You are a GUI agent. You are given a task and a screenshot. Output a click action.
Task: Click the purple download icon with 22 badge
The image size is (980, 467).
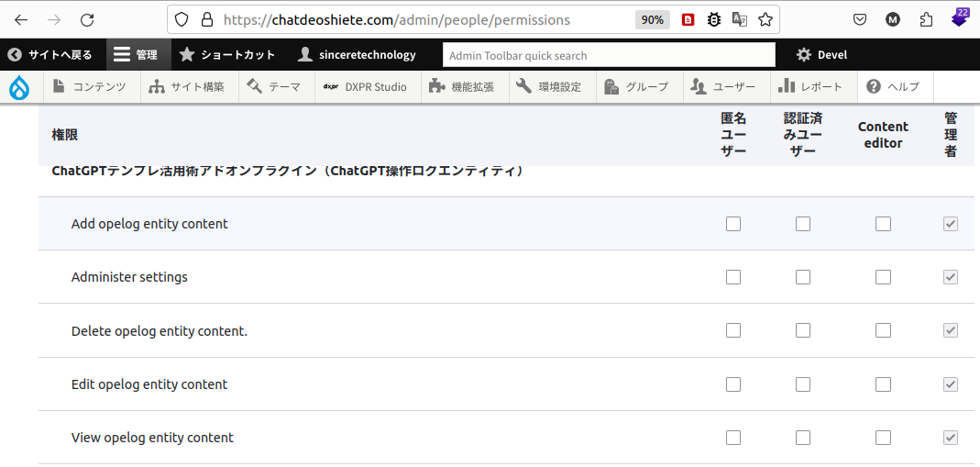click(960, 17)
